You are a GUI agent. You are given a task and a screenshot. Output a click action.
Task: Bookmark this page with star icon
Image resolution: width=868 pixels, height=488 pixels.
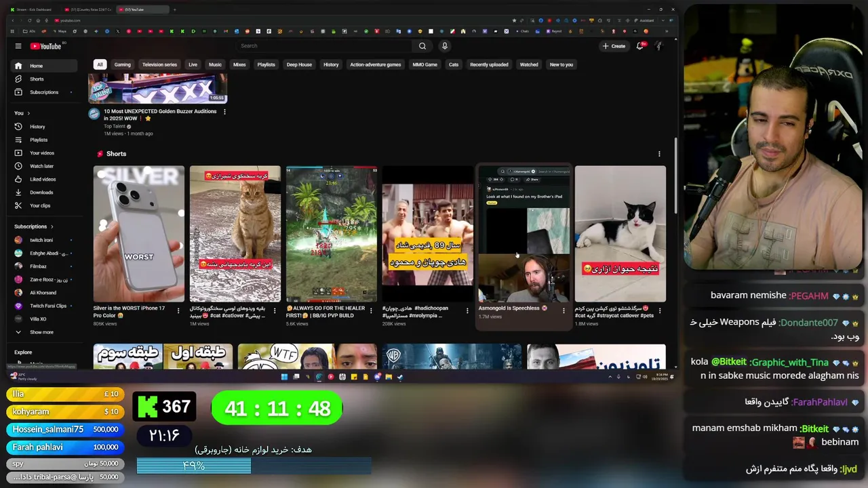coord(514,20)
